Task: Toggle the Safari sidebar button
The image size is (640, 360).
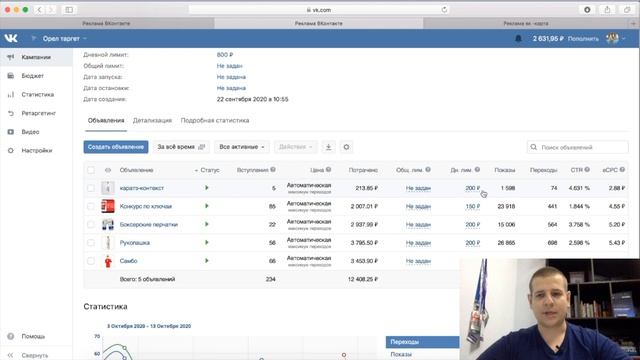Action: coord(69,10)
